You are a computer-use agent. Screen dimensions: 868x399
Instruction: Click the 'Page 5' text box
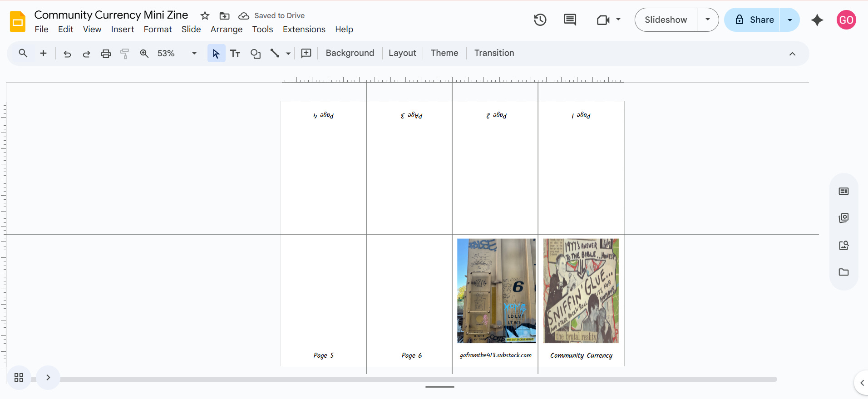pos(323,355)
